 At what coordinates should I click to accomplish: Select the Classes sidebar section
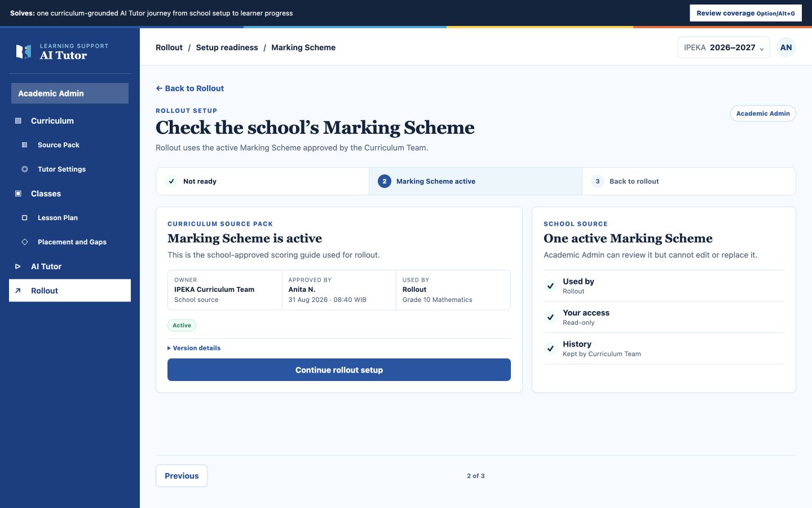pyautogui.click(x=70, y=194)
